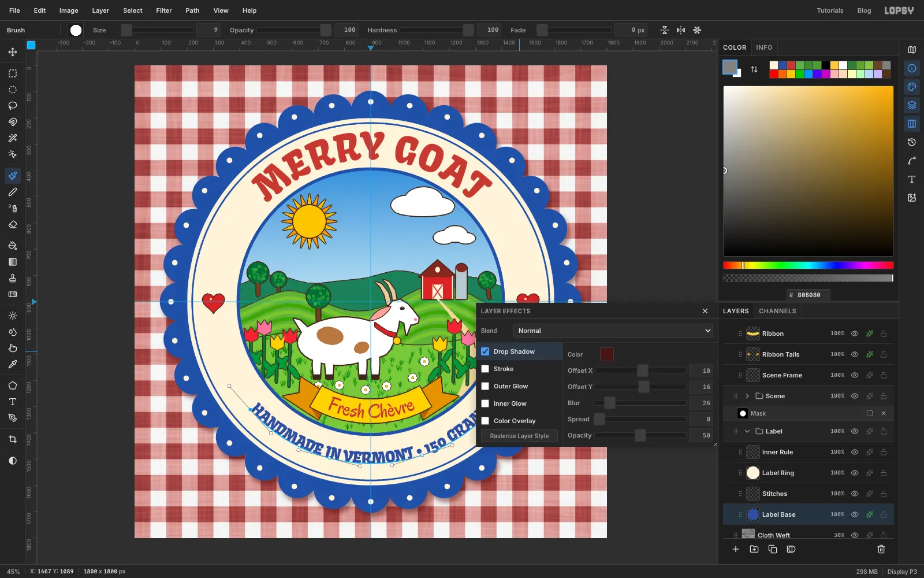Open the History panel icon

click(x=912, y=142)
